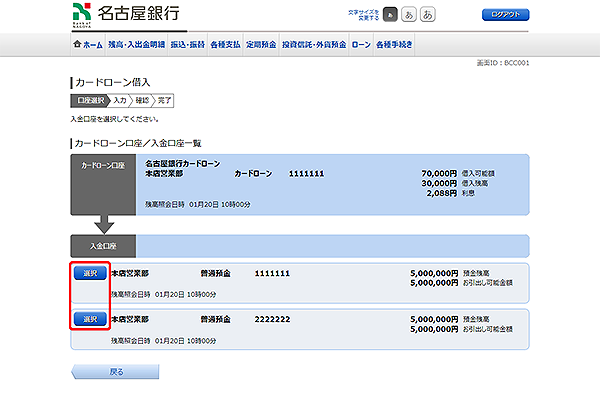Open 投資信託・外貨預金 menu
This screenshot has width=600, height=398.
click(x=314, y=45)
